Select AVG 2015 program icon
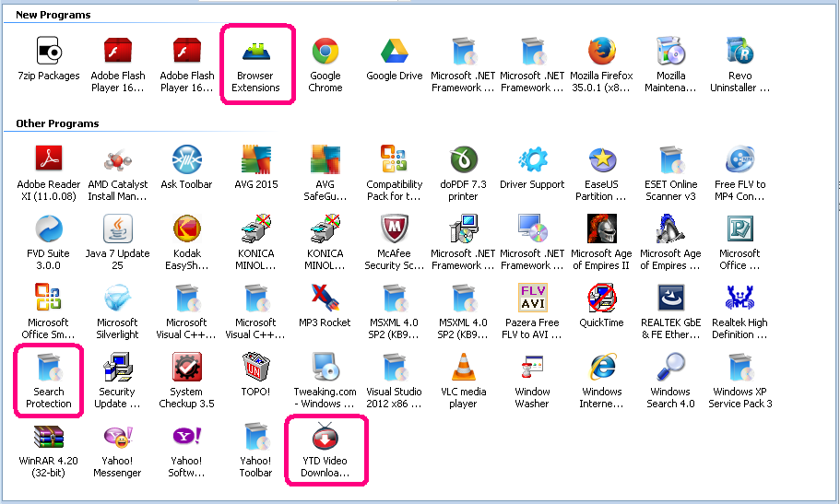This screenshot has height=504, width=840. pos(256,159)
